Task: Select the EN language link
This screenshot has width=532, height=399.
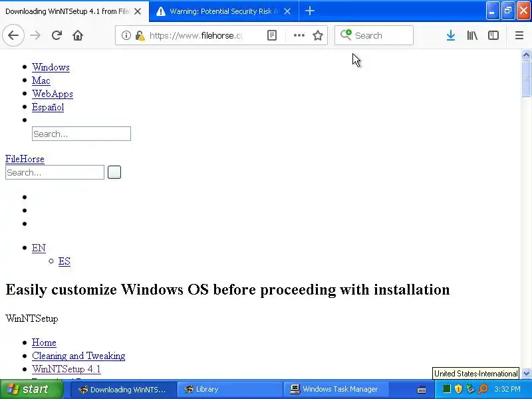Action: (x=39, y=248)
